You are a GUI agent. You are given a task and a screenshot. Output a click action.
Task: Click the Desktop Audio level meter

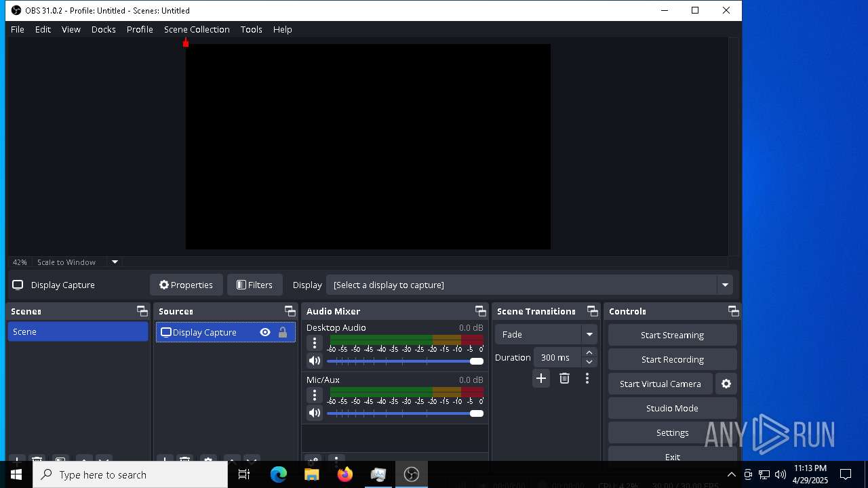click(406, 340)
